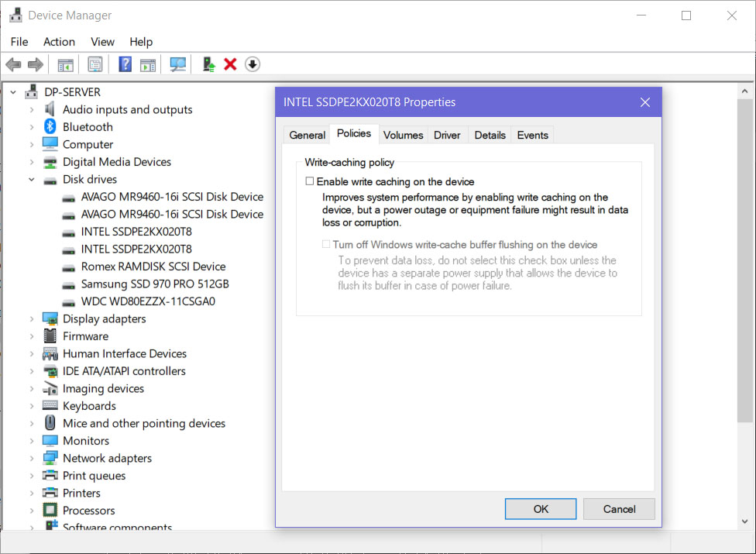
Task: Switch to the Volumes tab
Action: [x=403, y=135]
